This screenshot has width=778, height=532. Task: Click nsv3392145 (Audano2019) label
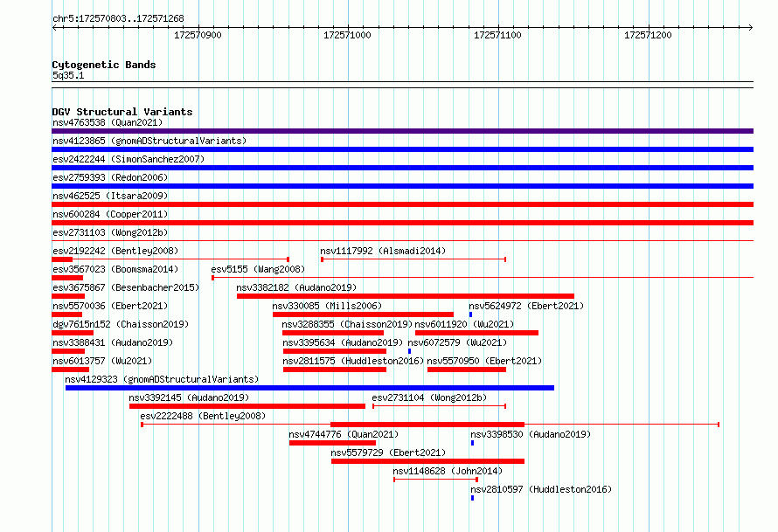(189, 397)
